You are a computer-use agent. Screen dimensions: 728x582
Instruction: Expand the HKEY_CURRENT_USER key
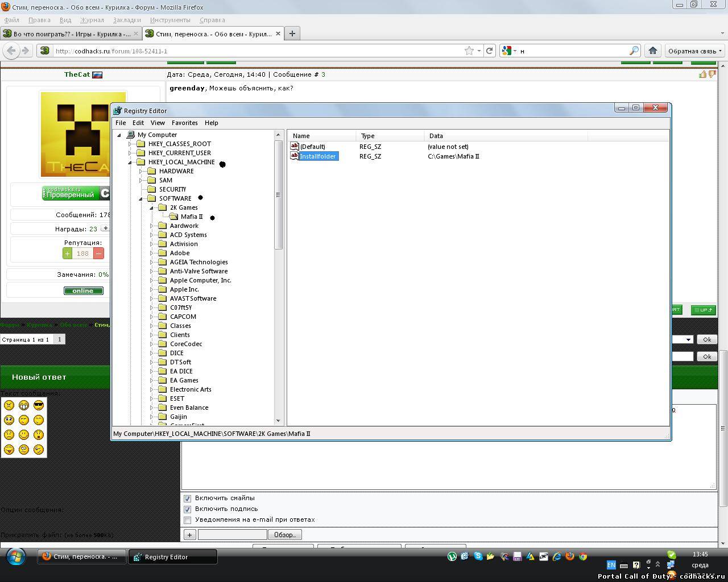(130, 153)
